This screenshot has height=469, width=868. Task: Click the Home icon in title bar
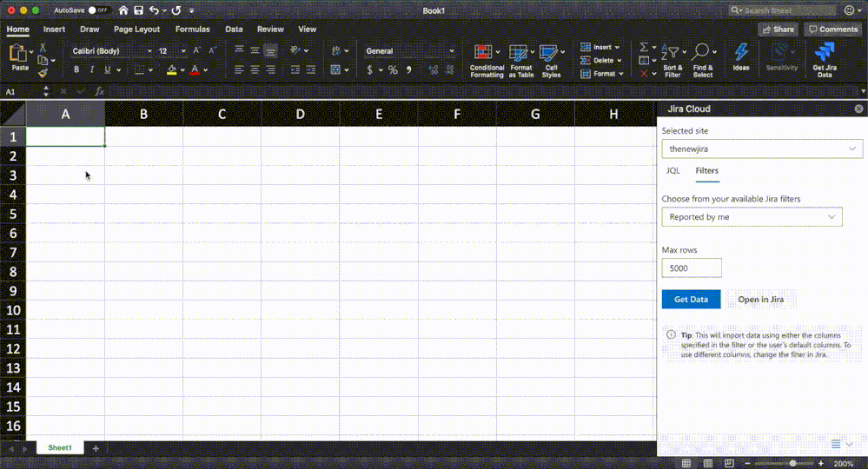123,10
